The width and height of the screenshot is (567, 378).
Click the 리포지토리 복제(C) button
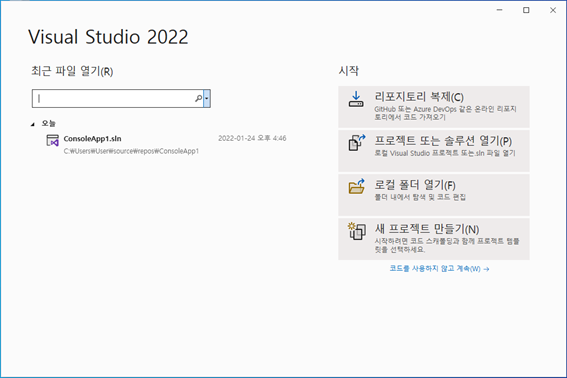click(434, 107)
